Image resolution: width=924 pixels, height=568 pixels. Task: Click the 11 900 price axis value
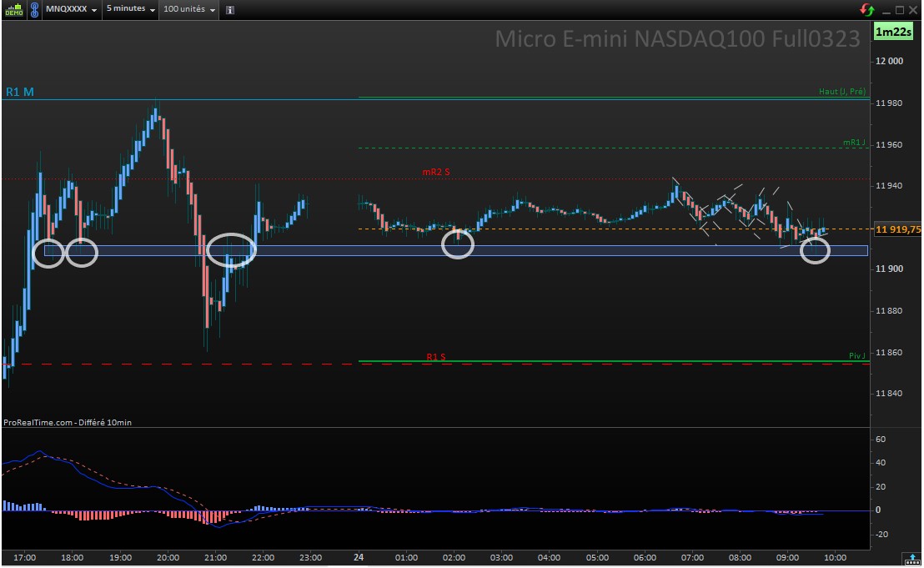889,269
